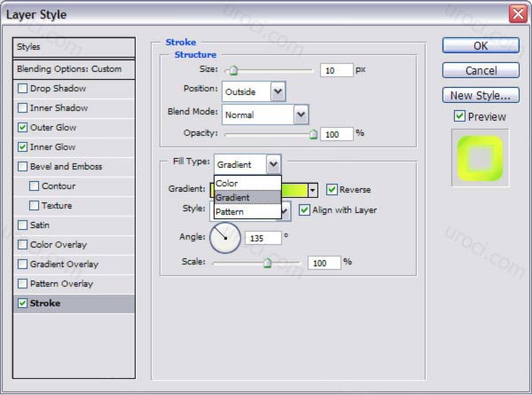Toggle Align with Layer checkbox
532x395 pixels.
click(304, 209)
